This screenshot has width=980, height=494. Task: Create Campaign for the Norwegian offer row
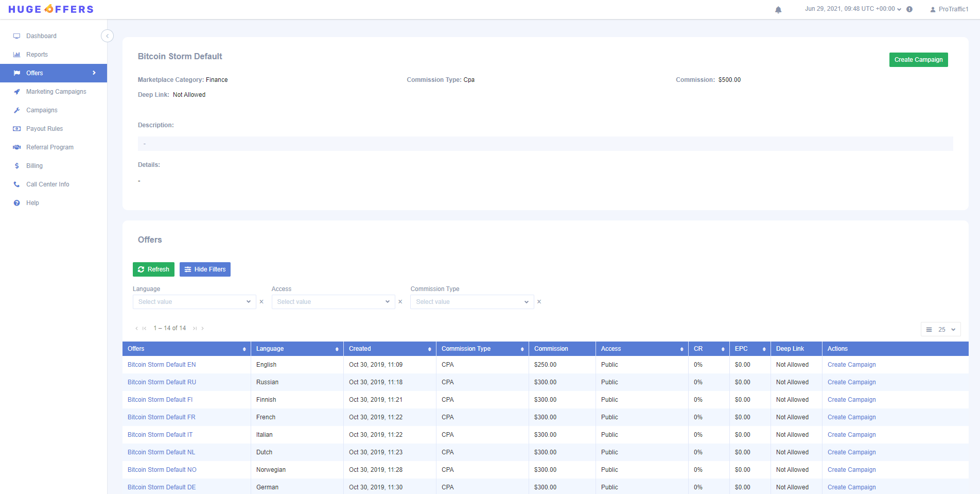[x=851, y=470]
